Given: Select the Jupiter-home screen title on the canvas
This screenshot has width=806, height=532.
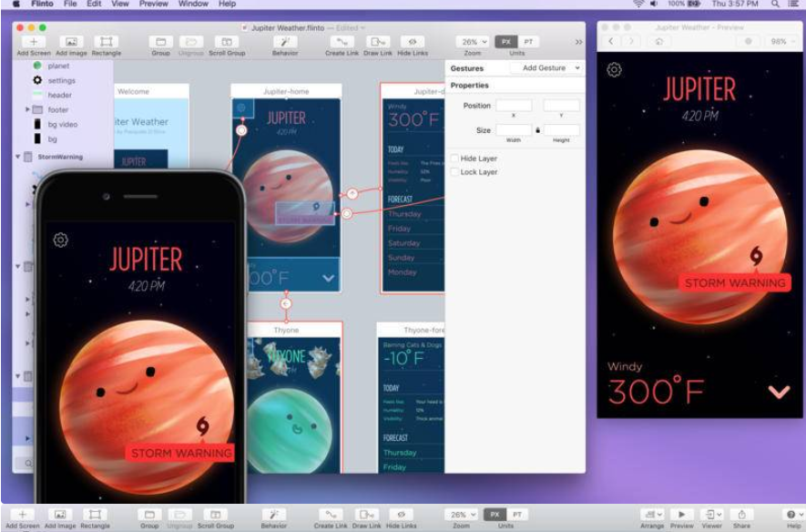Looking at the screenshot, I should tap(286, 91).
